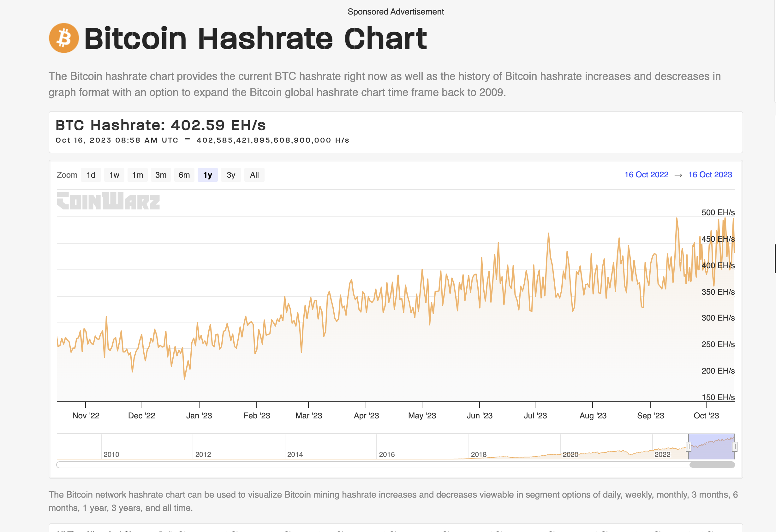776x532 pixels.
Task: Click the 2020 label in the navigator timeline
Action: (x=571, y=454)
